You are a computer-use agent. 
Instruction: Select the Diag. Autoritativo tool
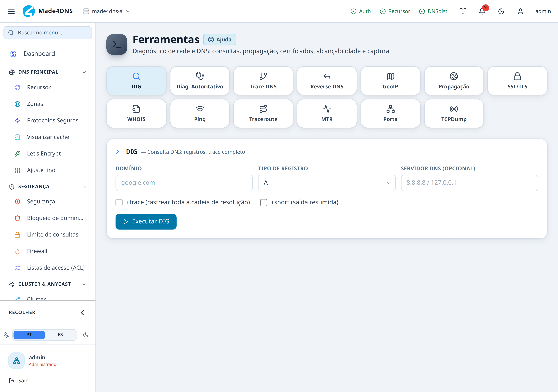(200, 81)
